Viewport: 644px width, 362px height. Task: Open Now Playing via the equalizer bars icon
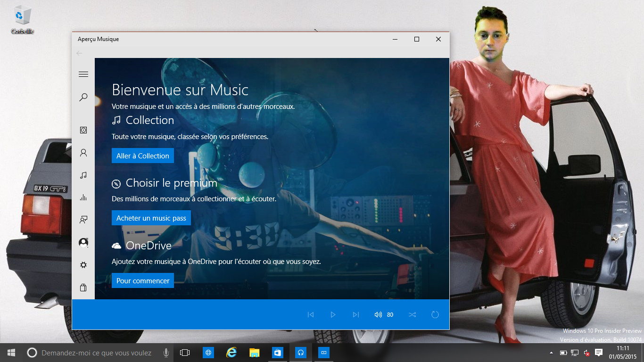(83, 197)
